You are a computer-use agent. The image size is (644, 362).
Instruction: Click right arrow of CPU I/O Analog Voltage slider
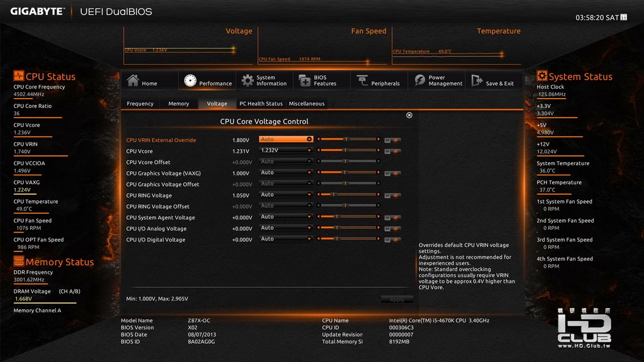(378, 228)
